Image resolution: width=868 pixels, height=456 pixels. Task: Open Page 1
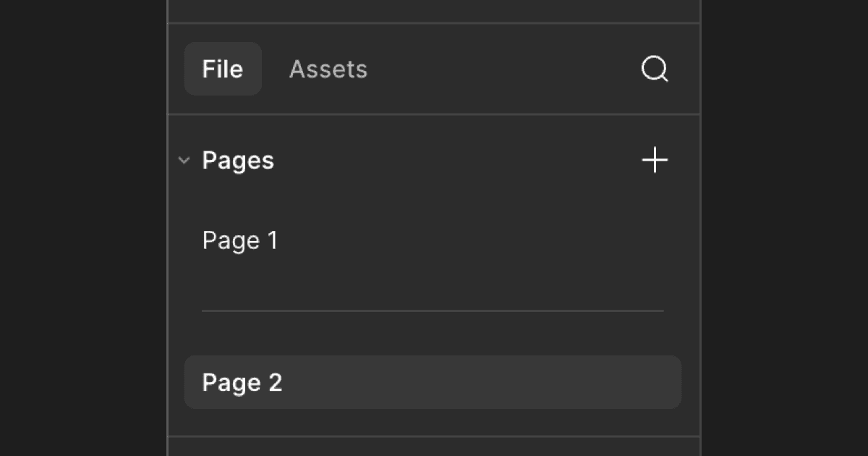(240, 240)
